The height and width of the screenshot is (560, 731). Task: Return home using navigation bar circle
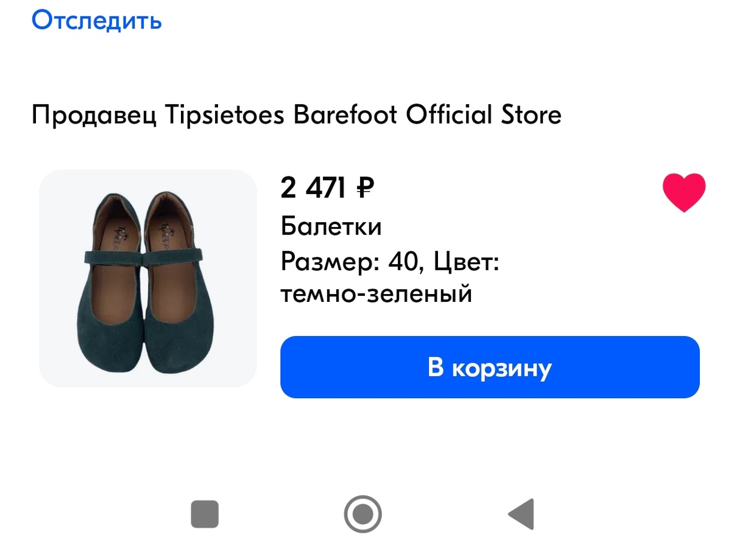[x=363, y=514]
